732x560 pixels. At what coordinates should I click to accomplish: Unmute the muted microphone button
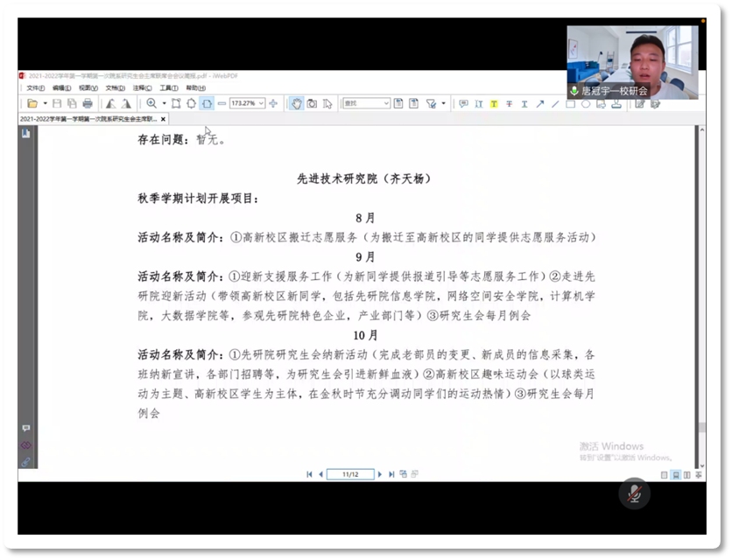click(635, 493)
